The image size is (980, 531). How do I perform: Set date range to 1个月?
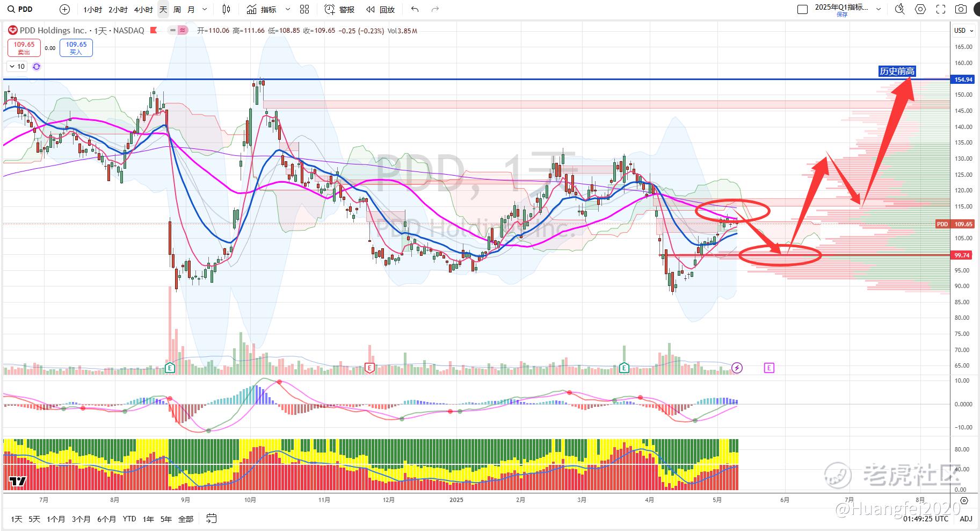[56, 519]
